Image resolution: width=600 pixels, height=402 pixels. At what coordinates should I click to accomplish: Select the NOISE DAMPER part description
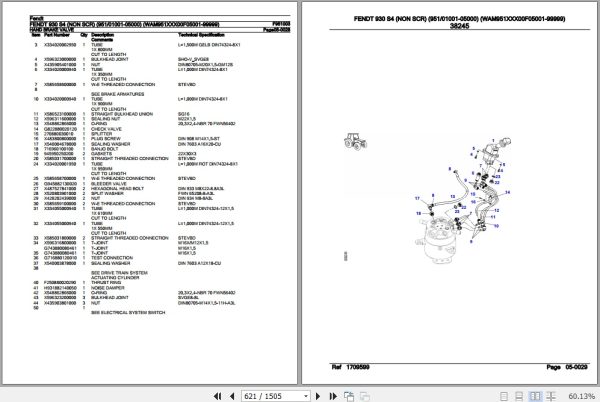(108, 288)
